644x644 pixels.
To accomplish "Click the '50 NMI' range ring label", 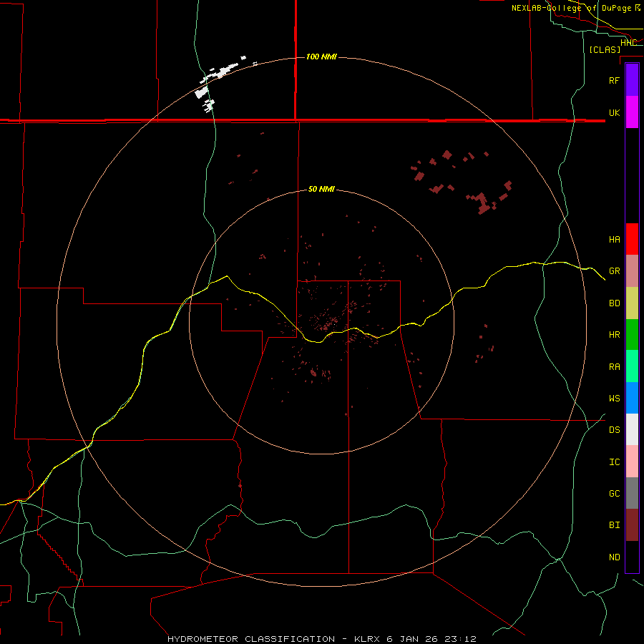I will point(321,189).
